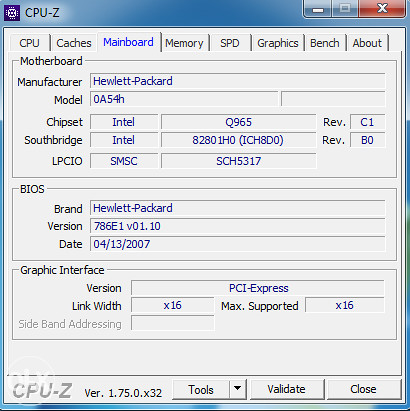Click the Link Width label
The image size is (410, 411).
(x=97, y=306)
